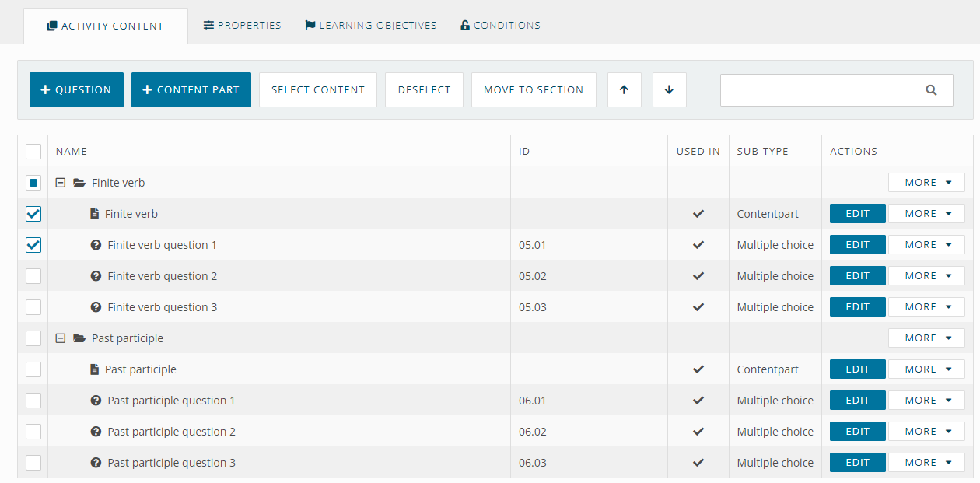This screenshot has width=980, height=483.
Task: Click the Sub-Type column header
Action: point(763,152)
